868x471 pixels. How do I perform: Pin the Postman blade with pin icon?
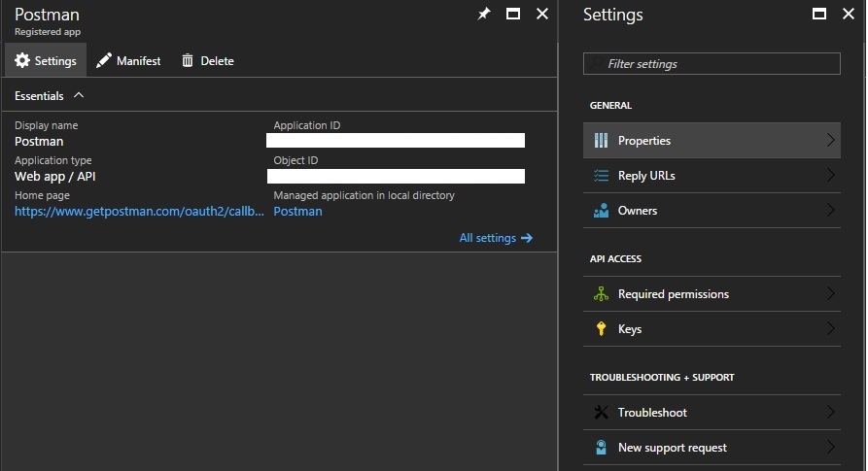click(484, 14)
